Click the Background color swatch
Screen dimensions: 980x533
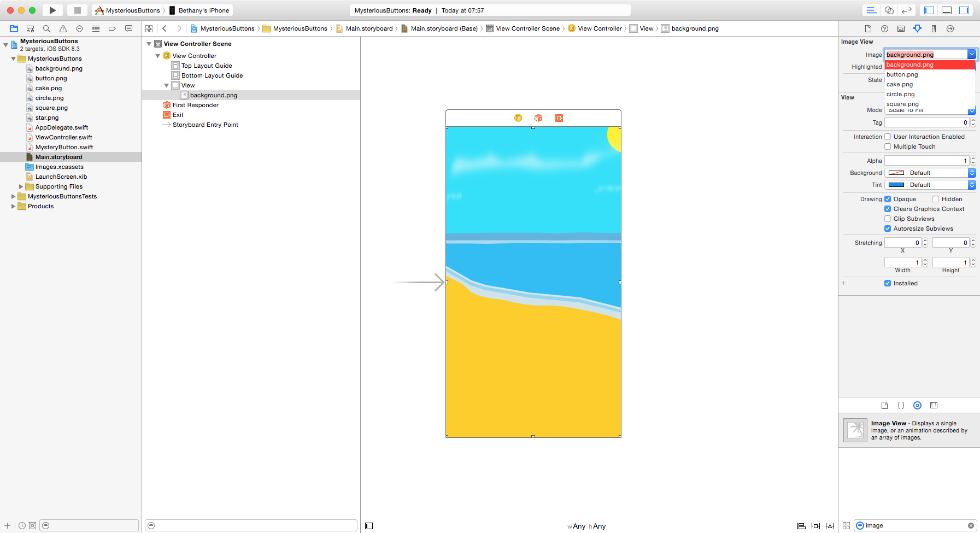[x=896, y=173]
